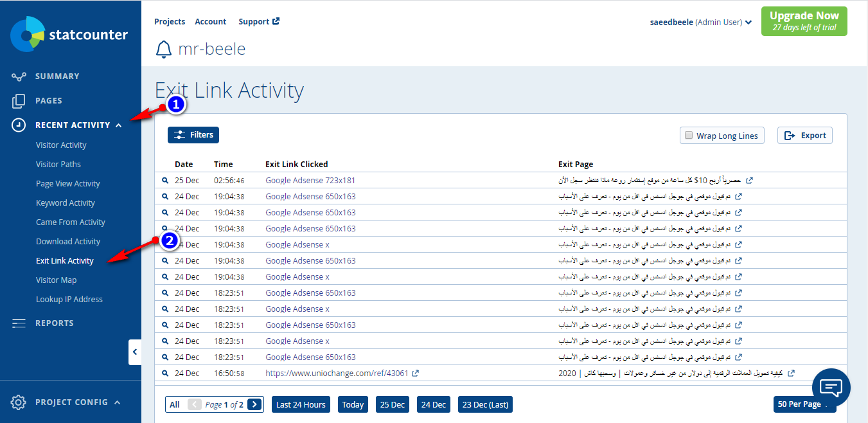This screenshot has width=868, height=423.
Task: Open the Account menu
Action: click(211, 21)
